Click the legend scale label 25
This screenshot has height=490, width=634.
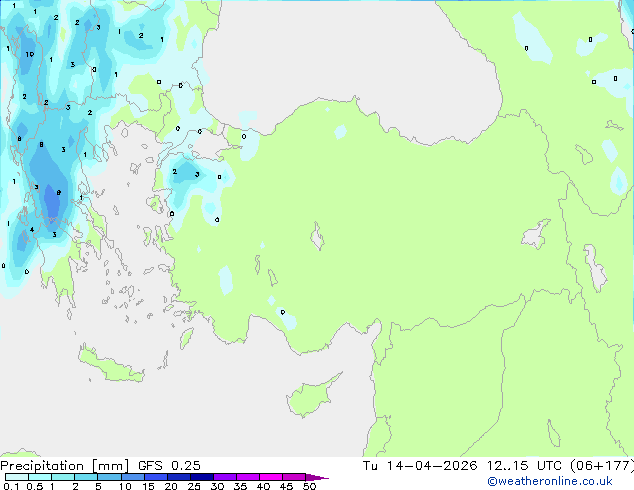point(194,486)
